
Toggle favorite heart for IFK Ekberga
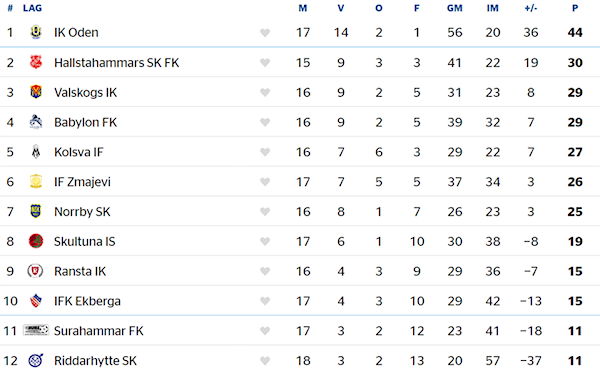click(x=265, y=301)
